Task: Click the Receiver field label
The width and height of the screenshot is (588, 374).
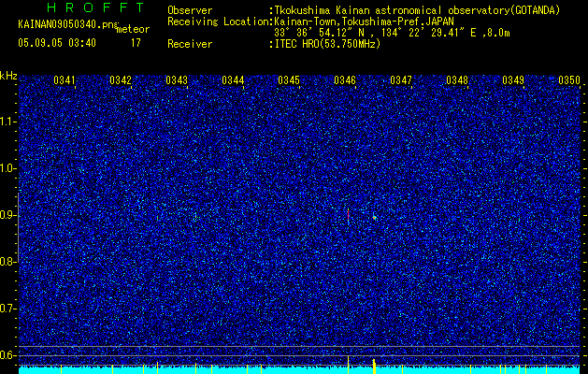Action: (x=190, y=44)
